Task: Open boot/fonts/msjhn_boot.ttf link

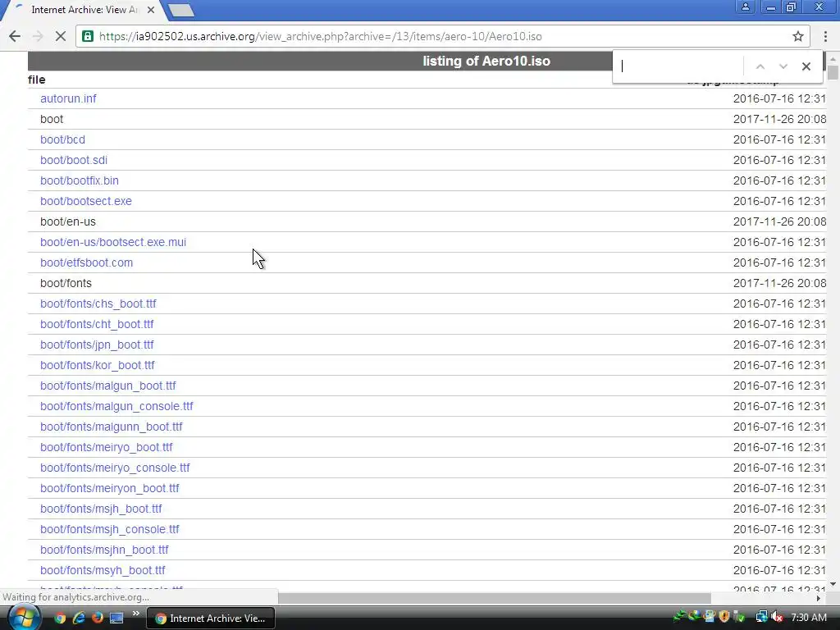Action: click(104, 550)
